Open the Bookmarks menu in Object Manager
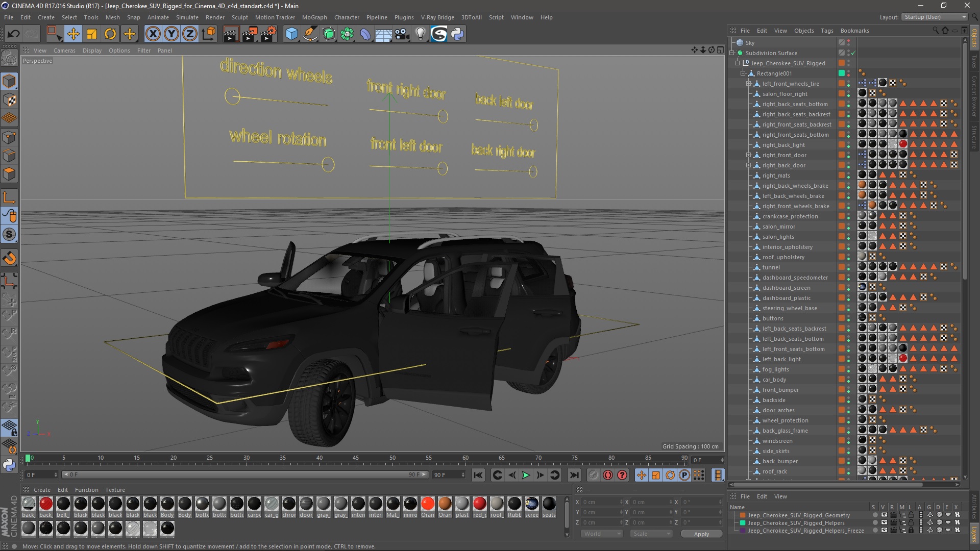 (854, 31)
